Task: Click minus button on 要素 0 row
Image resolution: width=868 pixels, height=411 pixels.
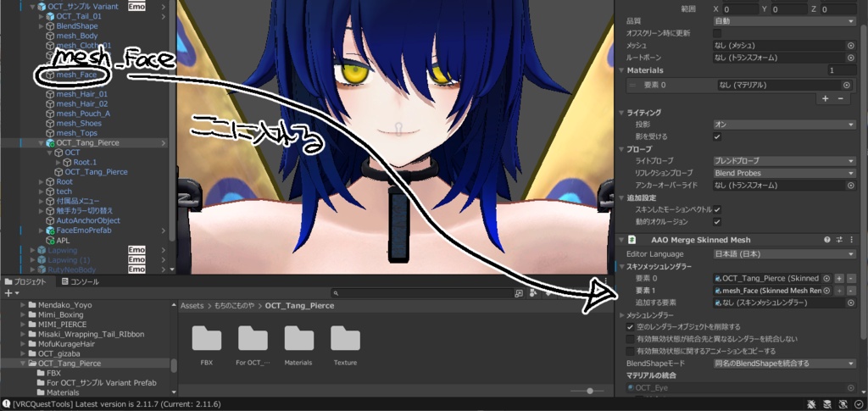Action: tap(850, 278)
